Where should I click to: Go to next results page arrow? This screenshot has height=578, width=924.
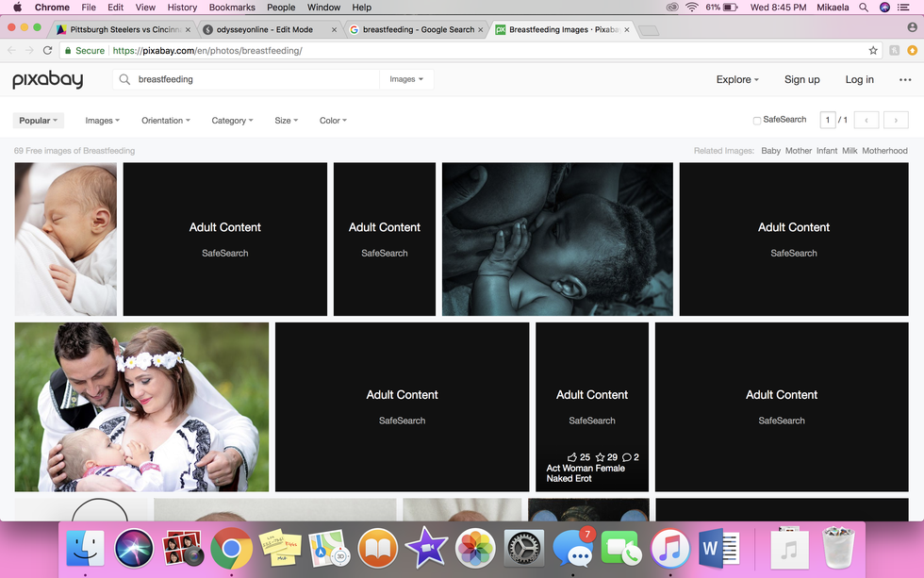pos(896,121)
